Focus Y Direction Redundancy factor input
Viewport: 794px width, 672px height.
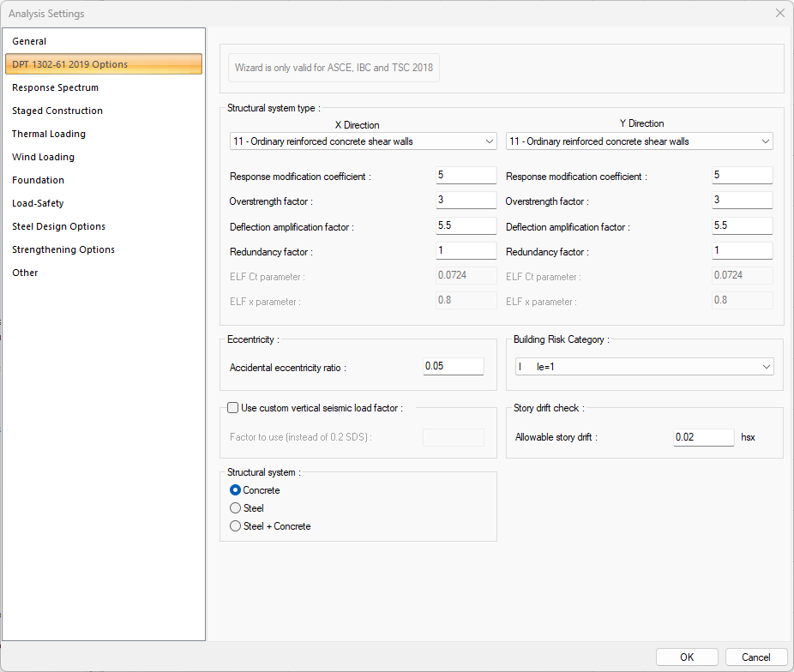tap(742, 251)
